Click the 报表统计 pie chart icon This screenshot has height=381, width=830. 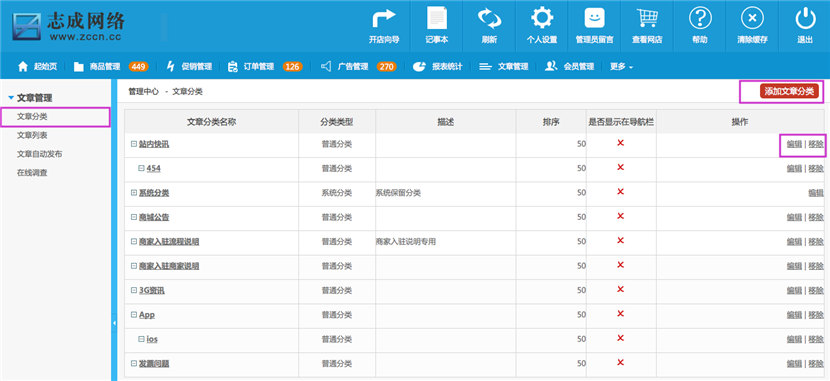click(x=420, y=66)
